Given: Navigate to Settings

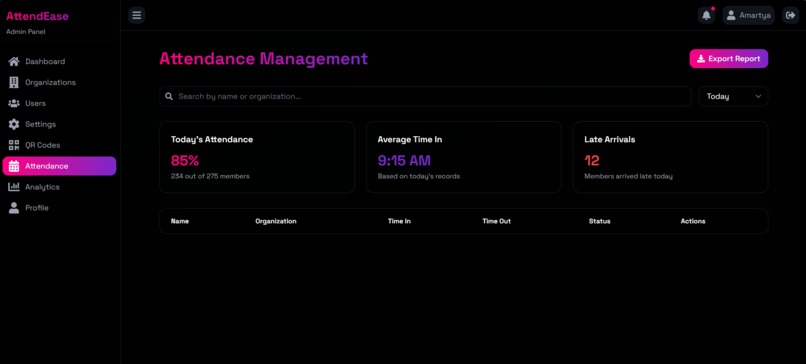Looking at the screenshot, I should click(59, 124).
